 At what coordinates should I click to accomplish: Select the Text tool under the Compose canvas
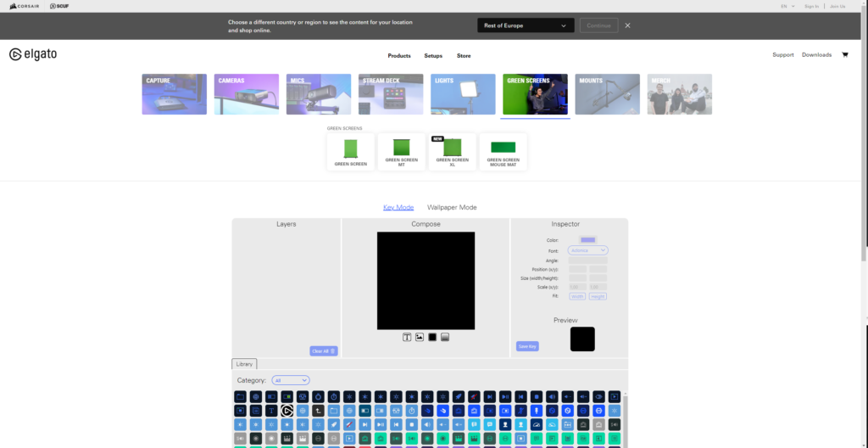click(x=407, y=337)
